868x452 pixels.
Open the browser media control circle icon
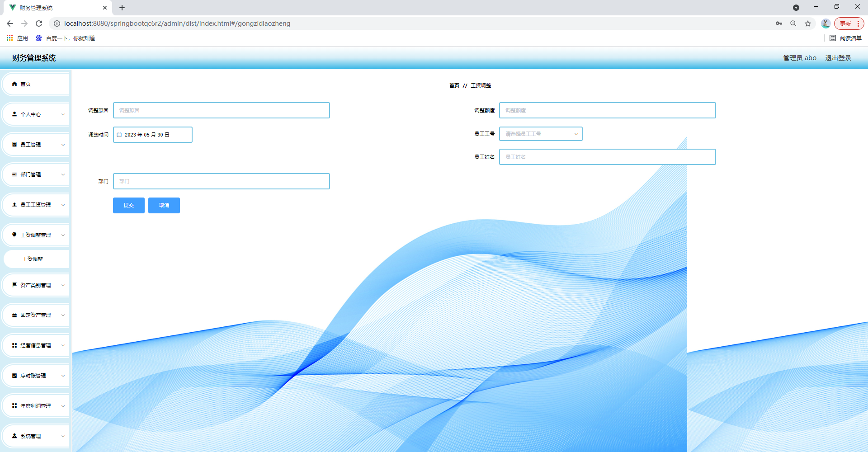[796, 7]
